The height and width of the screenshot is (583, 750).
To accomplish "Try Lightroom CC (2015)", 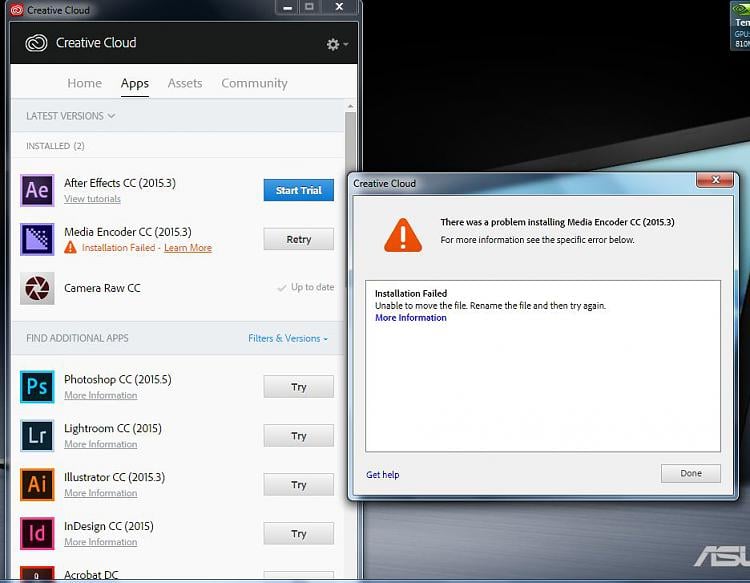I will click(x=298, y=436).
